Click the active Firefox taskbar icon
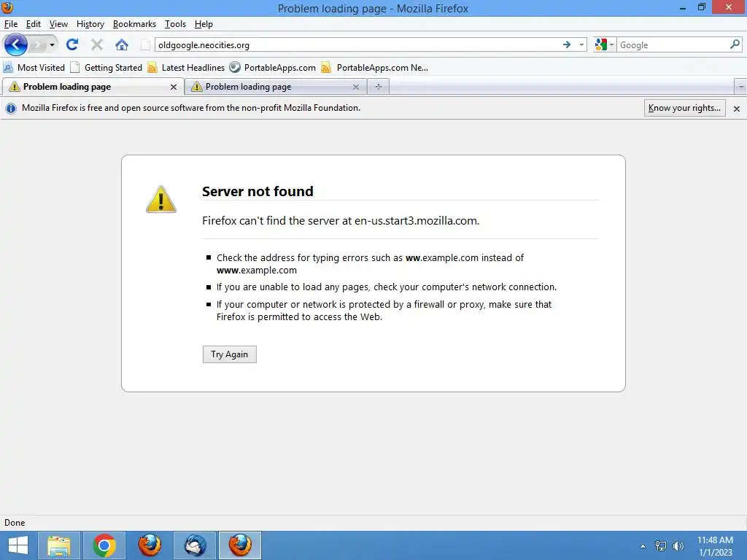Viewport: 747px width, 560px height. pos(240,545)
